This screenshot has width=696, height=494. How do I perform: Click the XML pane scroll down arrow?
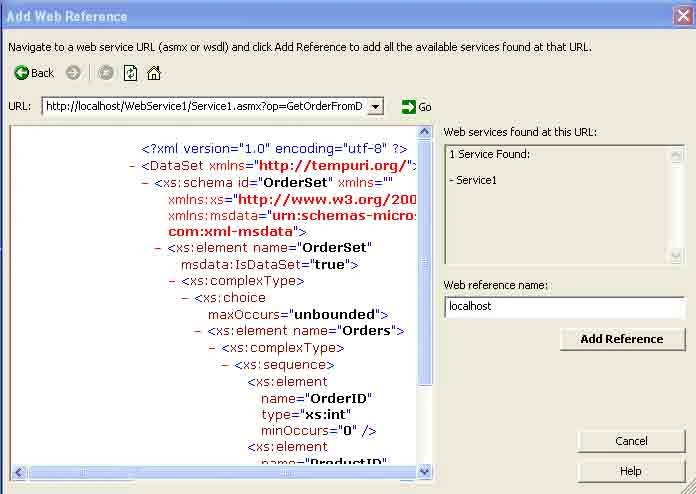click(425, 471)
